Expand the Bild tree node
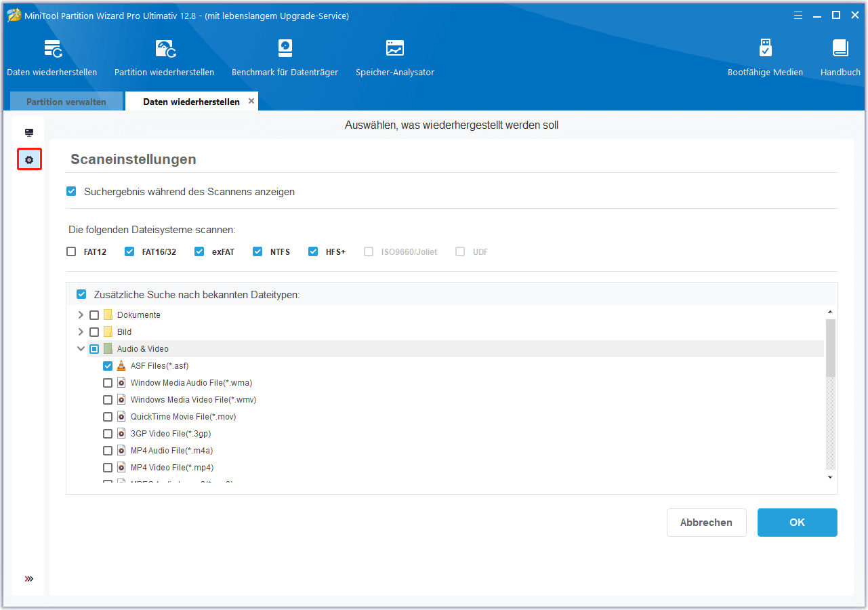This screenshot has height=610, width=868. point(81,332)
